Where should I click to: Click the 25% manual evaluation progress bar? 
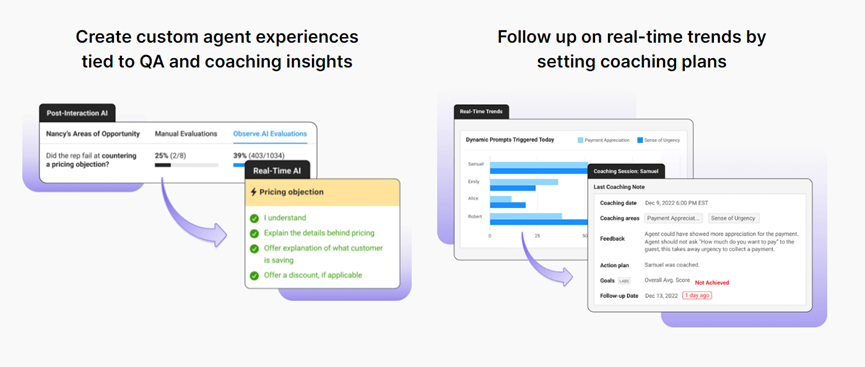pyautogui.click(x=186, y=164)
